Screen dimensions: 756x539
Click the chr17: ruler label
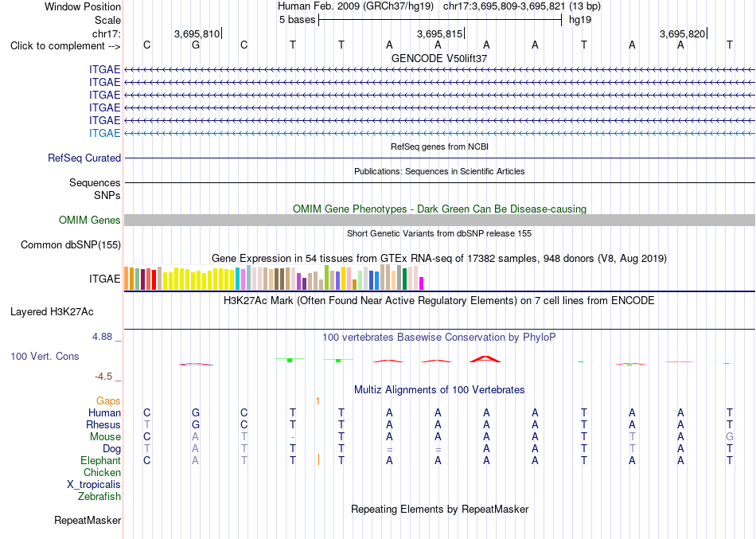point(106,33)
